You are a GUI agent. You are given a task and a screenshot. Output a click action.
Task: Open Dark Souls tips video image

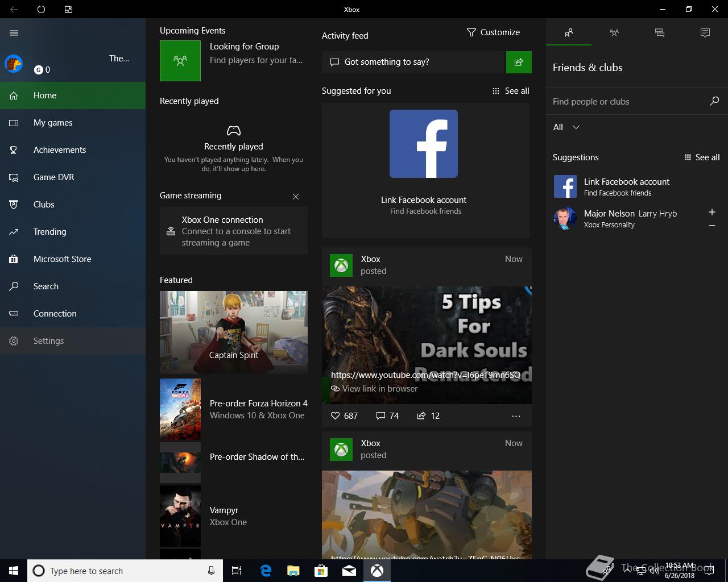(427, 345)
